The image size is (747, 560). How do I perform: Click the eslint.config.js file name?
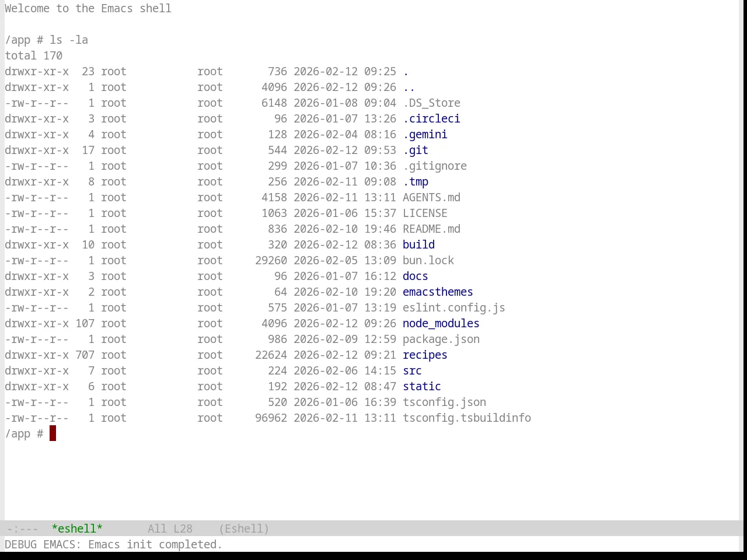[454, 307]
